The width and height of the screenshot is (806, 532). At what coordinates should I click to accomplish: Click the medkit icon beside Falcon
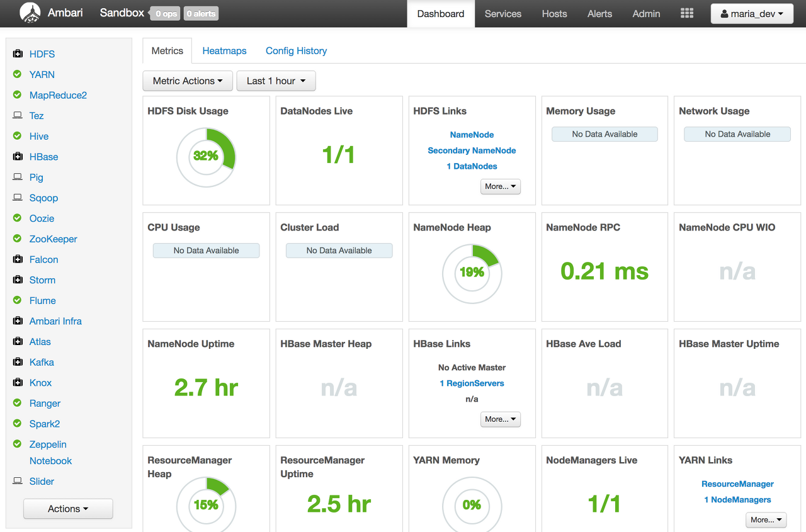18,259
